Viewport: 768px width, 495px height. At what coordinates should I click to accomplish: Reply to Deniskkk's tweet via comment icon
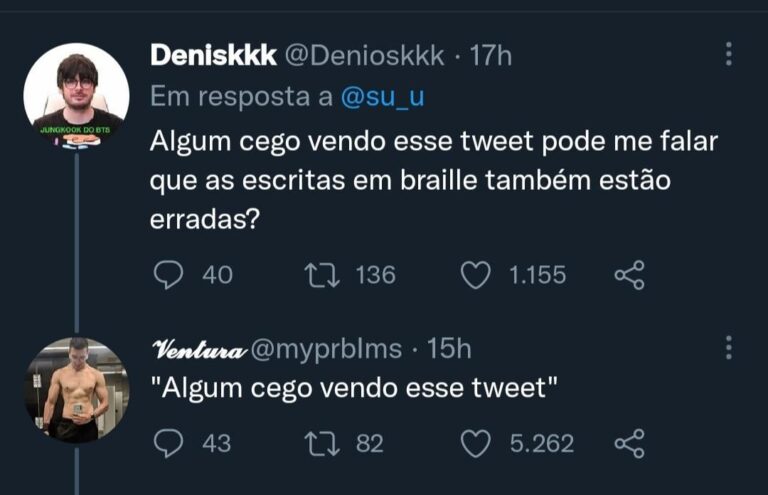coord(167,274)
